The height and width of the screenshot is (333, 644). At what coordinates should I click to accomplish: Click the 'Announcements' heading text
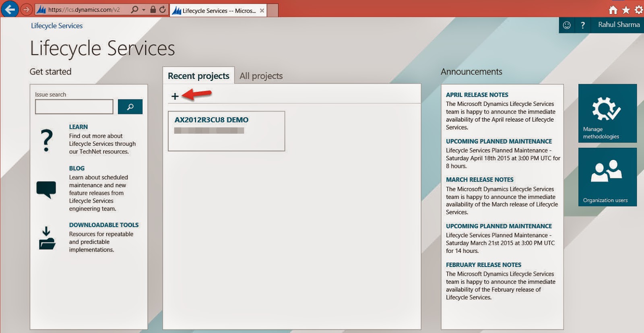(x=471, y=72)
